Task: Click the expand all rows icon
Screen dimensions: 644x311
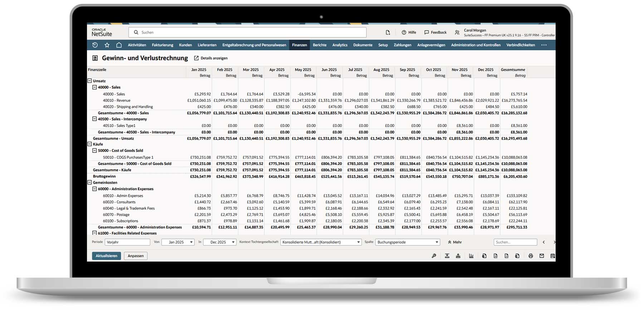Action: coord(447,256)
